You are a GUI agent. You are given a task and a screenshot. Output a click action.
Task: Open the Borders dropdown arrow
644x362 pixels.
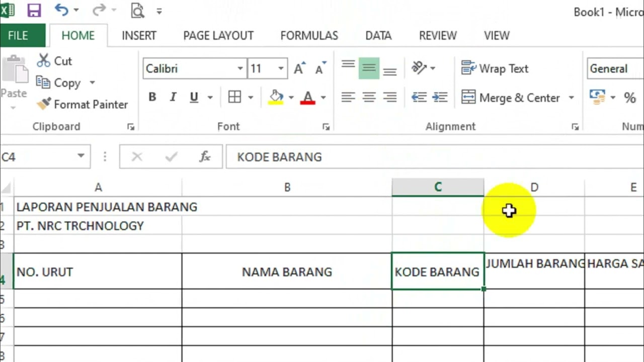[x=250, y=98]
